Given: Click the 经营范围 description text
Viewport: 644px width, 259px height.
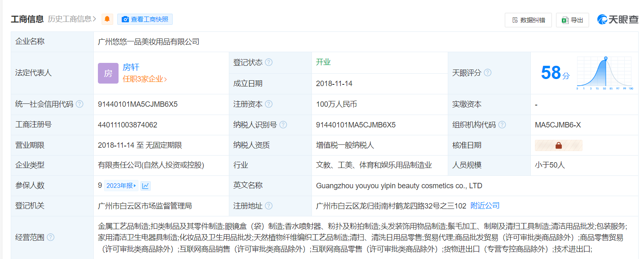Looking at the screenshot, I should (x=363, y=238).
